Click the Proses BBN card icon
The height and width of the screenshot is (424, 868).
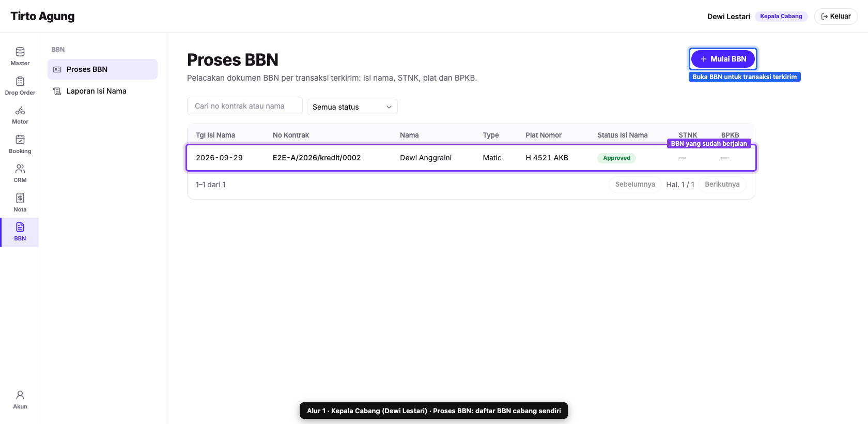pyautogui.click(x=57, y=69)
